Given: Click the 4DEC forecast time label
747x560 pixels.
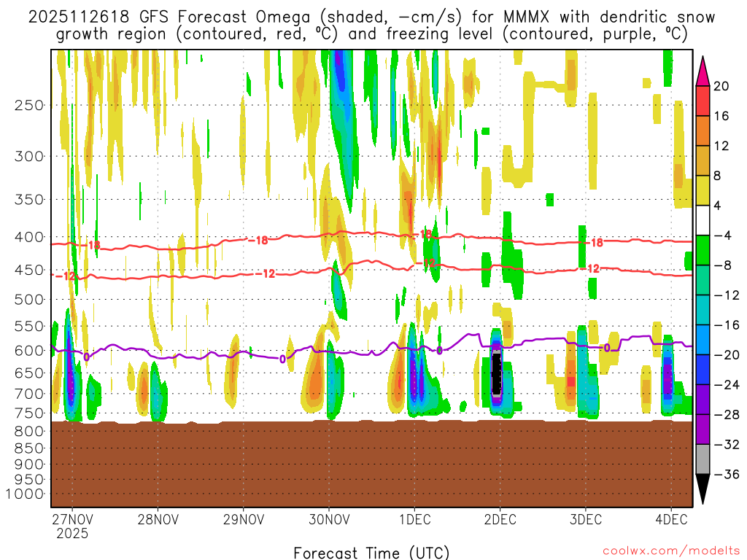Looking at the screenshot, I should click(671, 519).
